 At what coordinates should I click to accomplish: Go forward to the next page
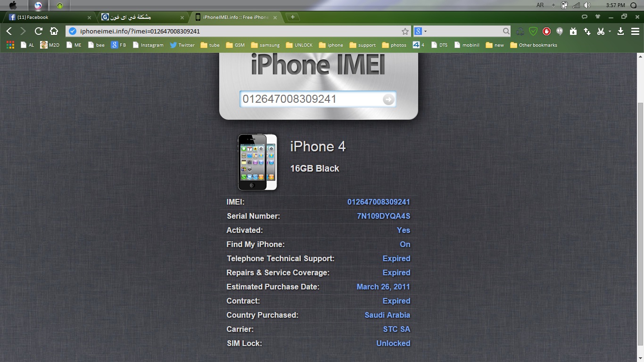click(x=23, y=31)
